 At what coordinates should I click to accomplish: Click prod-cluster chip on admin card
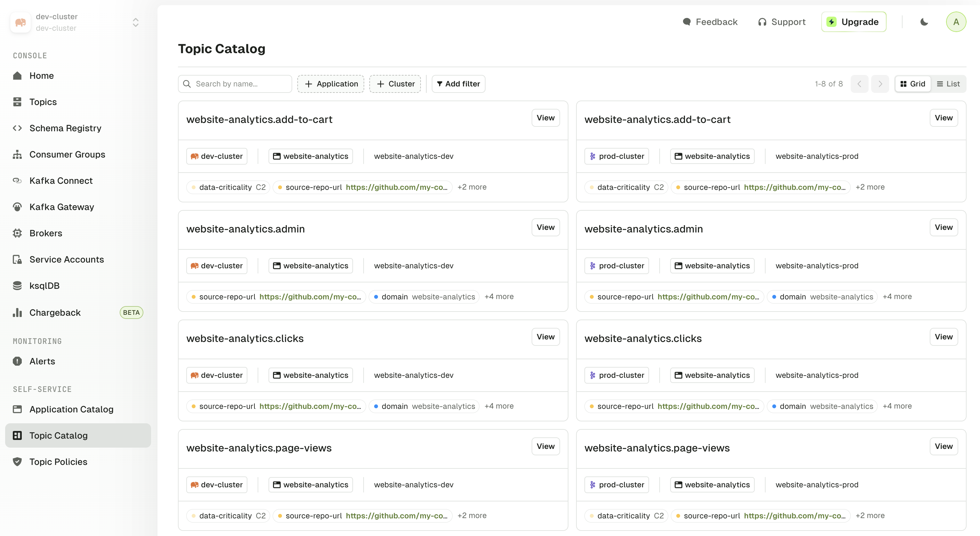(x=617, y=266)
